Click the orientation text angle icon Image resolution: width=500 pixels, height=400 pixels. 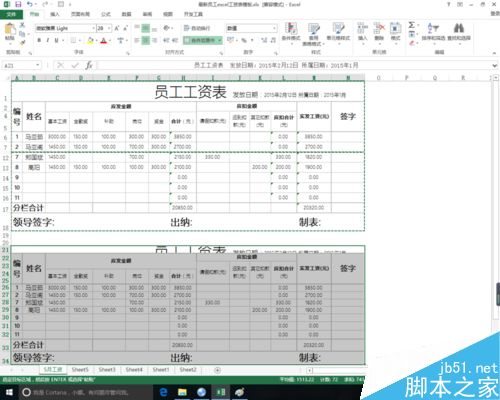166,28
